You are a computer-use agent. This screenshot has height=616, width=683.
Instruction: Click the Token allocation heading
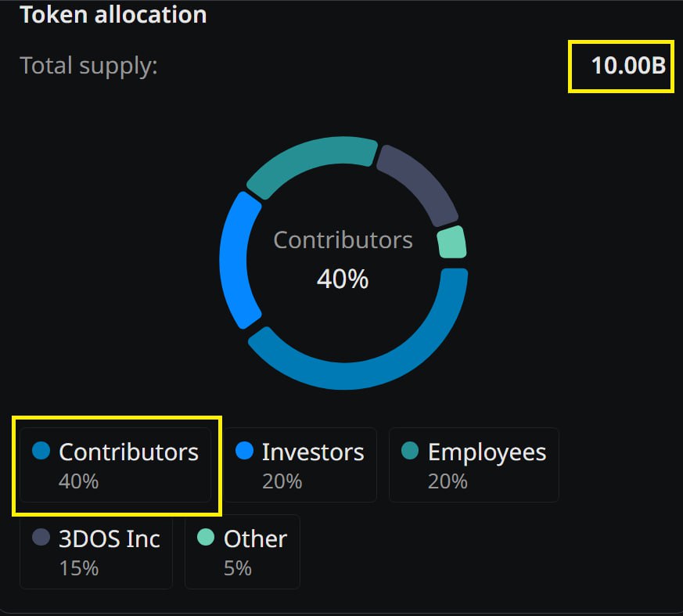click(113, 14)
